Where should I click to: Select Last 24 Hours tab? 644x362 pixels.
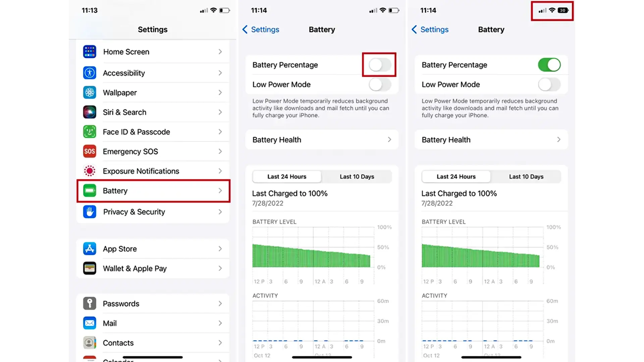(x=287, y=176)
